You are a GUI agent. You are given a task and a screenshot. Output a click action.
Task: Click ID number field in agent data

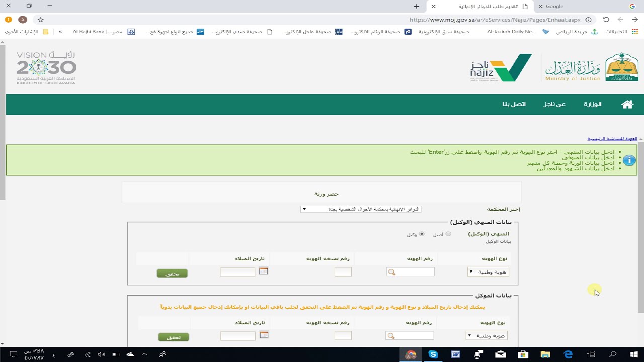410,272
